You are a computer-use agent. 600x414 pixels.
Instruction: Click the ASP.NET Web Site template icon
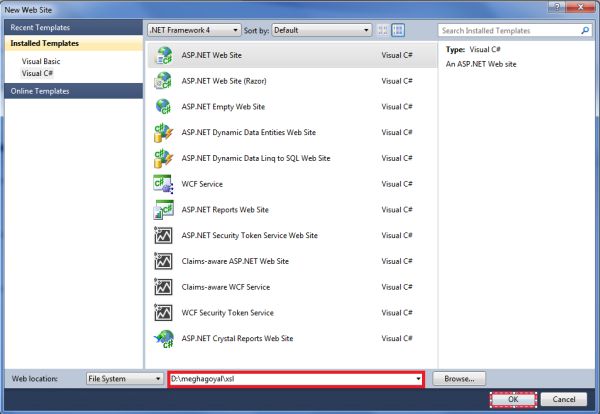(x=163, y=55)
